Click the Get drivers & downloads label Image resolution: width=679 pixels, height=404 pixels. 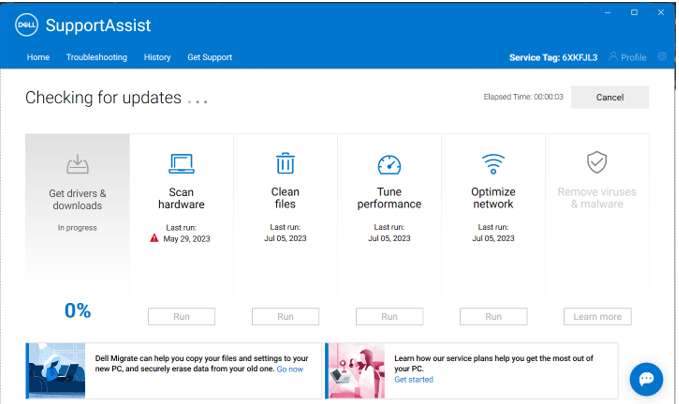click(78, 200)
